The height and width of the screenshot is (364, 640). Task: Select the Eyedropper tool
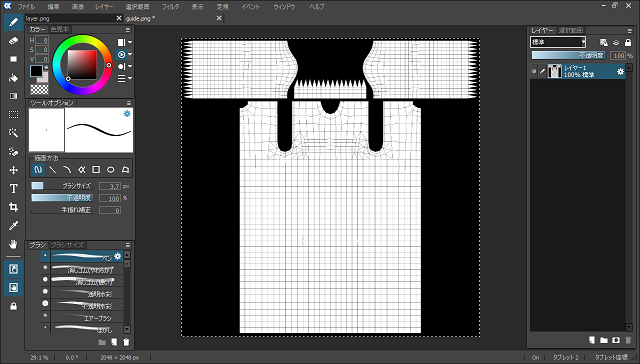point(13,226)
